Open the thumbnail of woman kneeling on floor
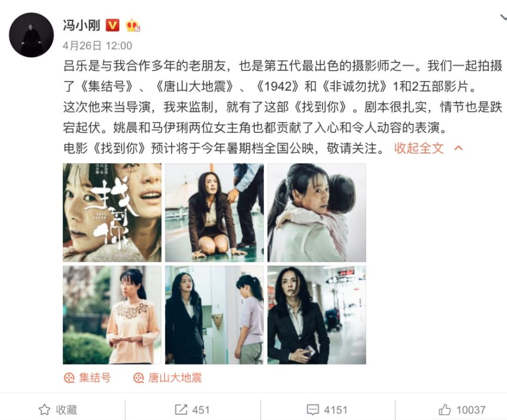507x420 pixels. pos(214,213)
